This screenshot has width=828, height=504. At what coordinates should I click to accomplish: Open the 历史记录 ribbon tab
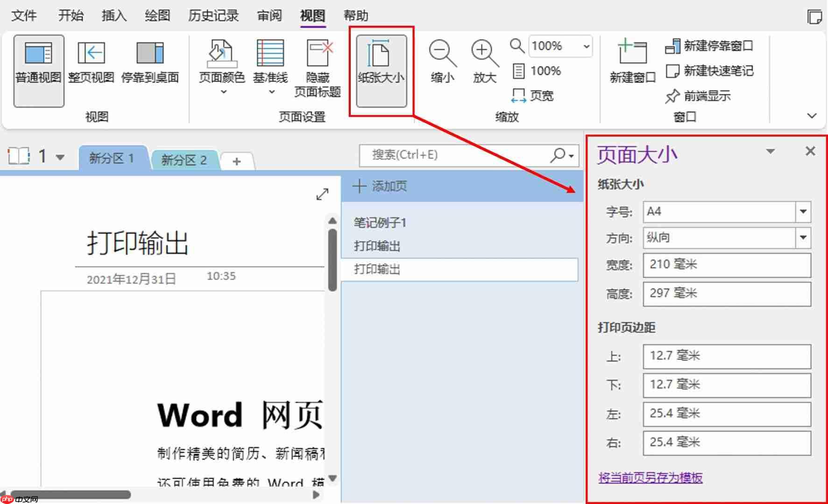(x=213, y=16)
